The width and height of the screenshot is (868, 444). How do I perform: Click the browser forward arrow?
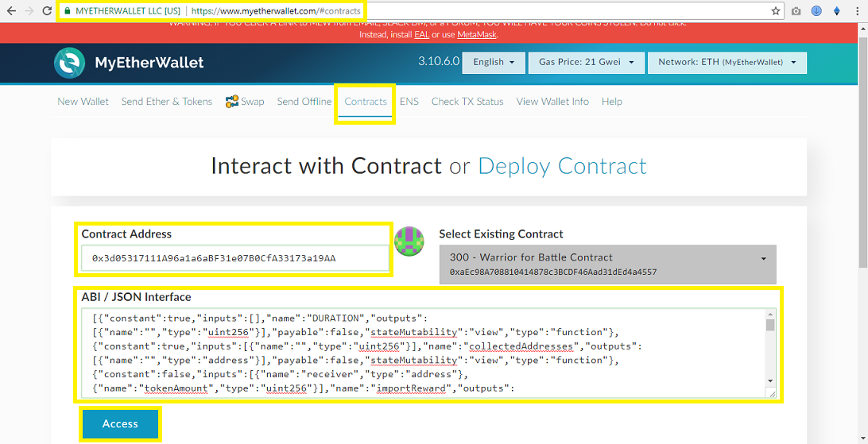click(x=29, y=11)
